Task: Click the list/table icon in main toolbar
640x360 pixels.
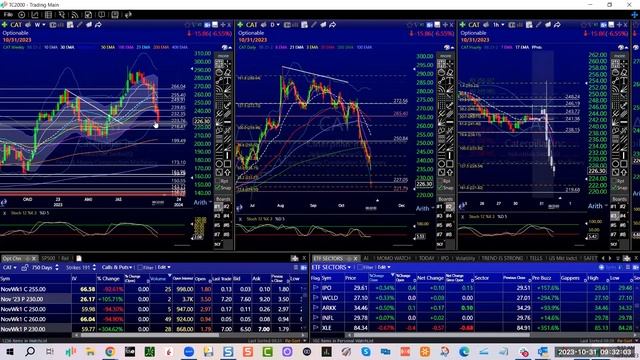Action: (x=48, y=15)
